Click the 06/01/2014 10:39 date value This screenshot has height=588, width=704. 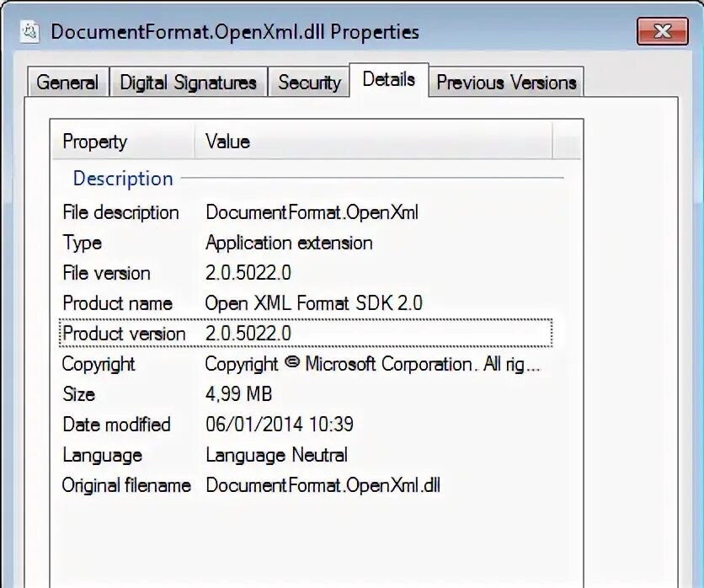[x=280, y=424]
